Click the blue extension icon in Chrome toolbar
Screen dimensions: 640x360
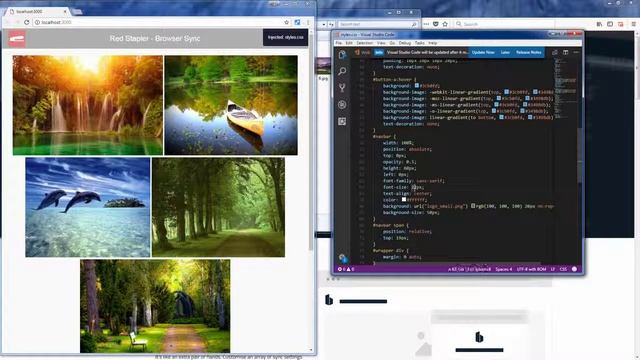297,22
